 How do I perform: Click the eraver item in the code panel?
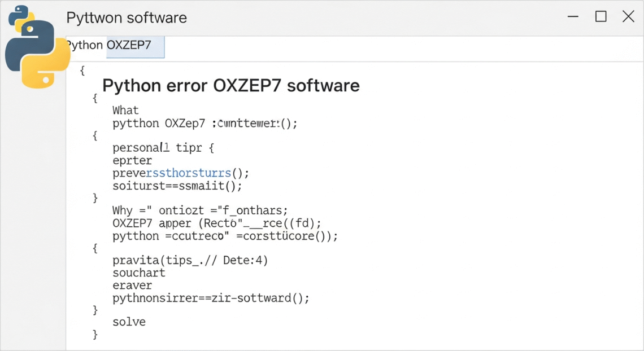pyautogui.click(x=132, y=286)
